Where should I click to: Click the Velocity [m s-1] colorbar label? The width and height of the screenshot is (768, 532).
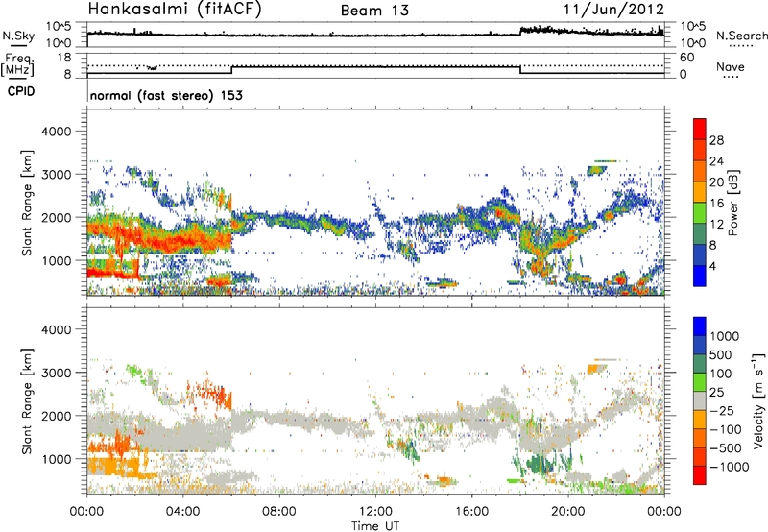(x=758, y=400)
